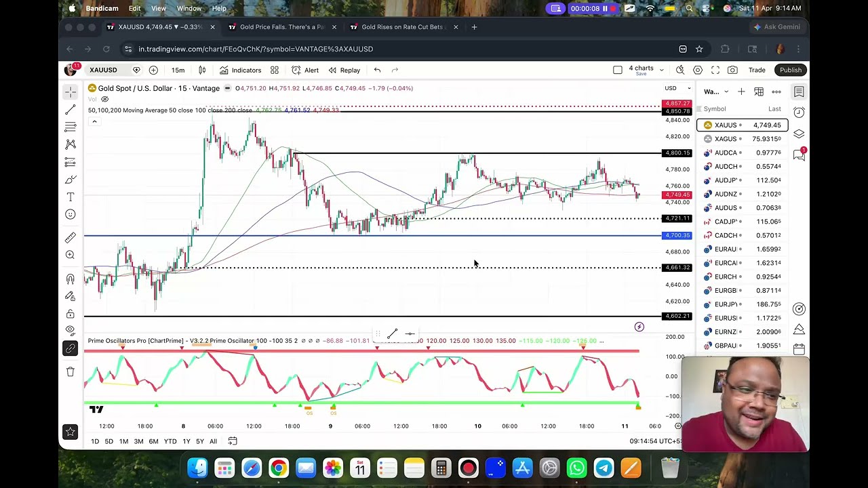Toggle Vol indicator visibility eye
Image resolution: width=868 pixels, height=488 pixels.
(104, 99)
